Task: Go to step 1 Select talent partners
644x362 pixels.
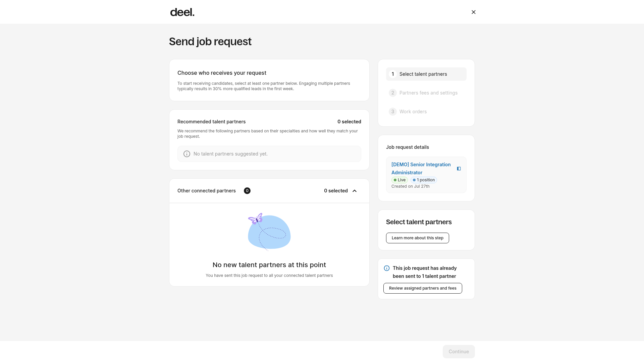Action: point(426,74)
